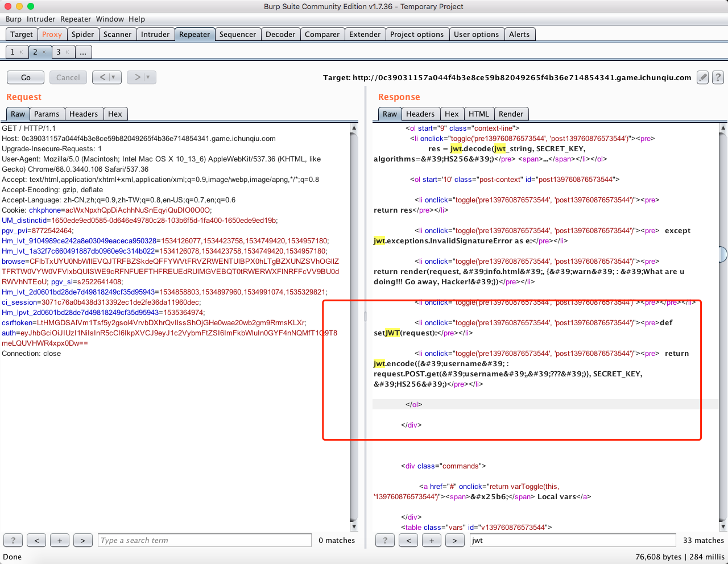Select Repeater request tab 3
Image resolution: width=728 pixels, height=564 pixels.
coord(58,52)
